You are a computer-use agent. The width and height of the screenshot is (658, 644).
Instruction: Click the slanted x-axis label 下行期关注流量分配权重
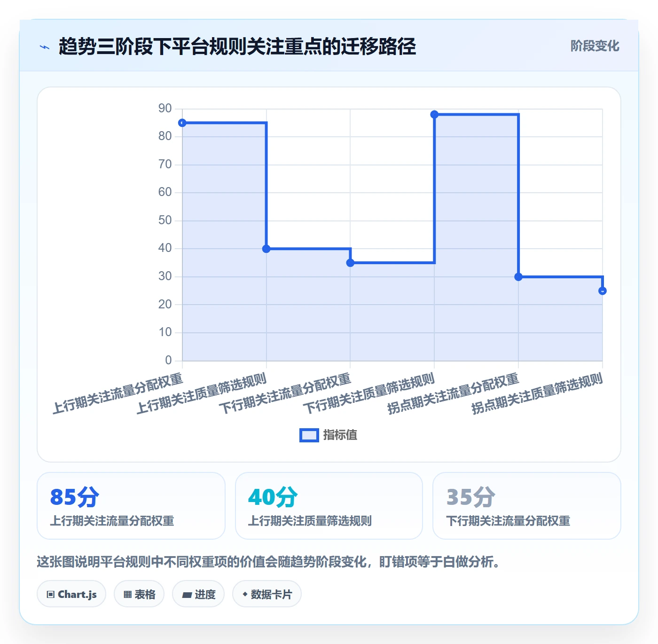click(x=285, y=393)
